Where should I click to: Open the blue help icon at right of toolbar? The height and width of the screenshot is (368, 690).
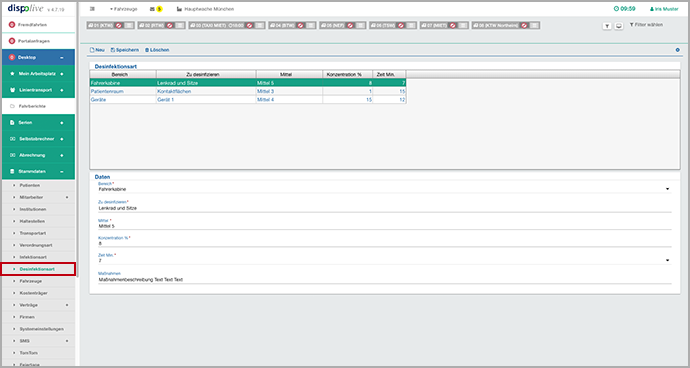click(x=678, y=50)
